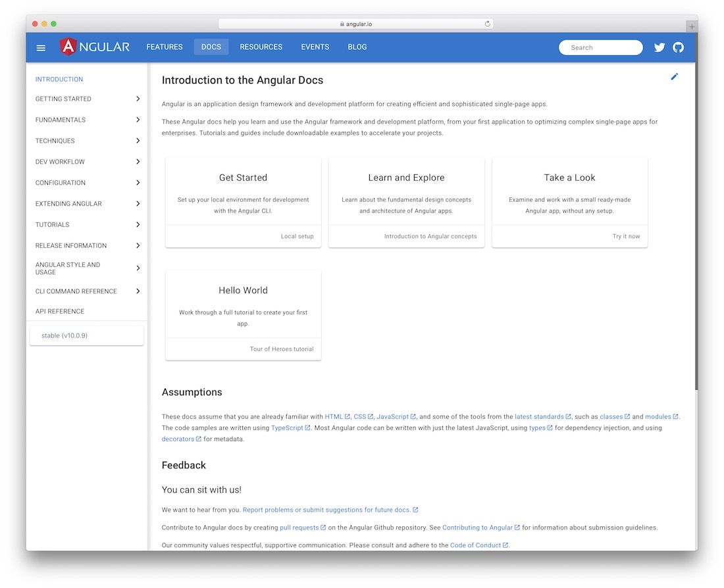This screenshot has width=724, height=588.
Task: Open the stable (v10.0.9) version dropdown
Action: [x=86, y=335]
